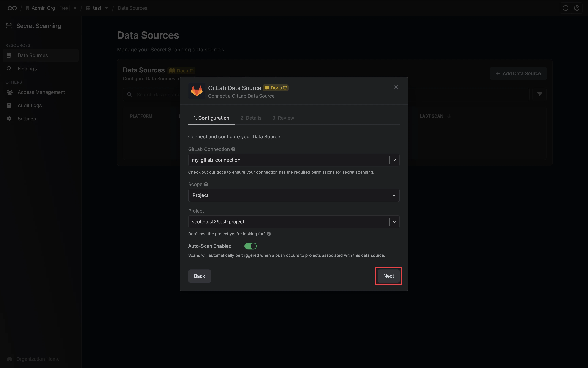Viewport: 588px width, 368px height.
Task: Click the Free plan badge
Action: coord(64,8)
